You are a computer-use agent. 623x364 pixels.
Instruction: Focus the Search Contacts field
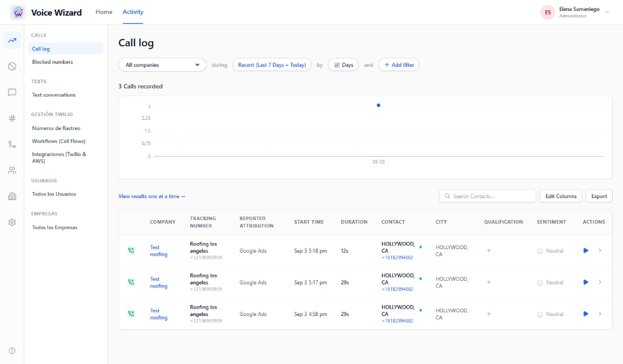pyautogui.click(x=487, y=196)
